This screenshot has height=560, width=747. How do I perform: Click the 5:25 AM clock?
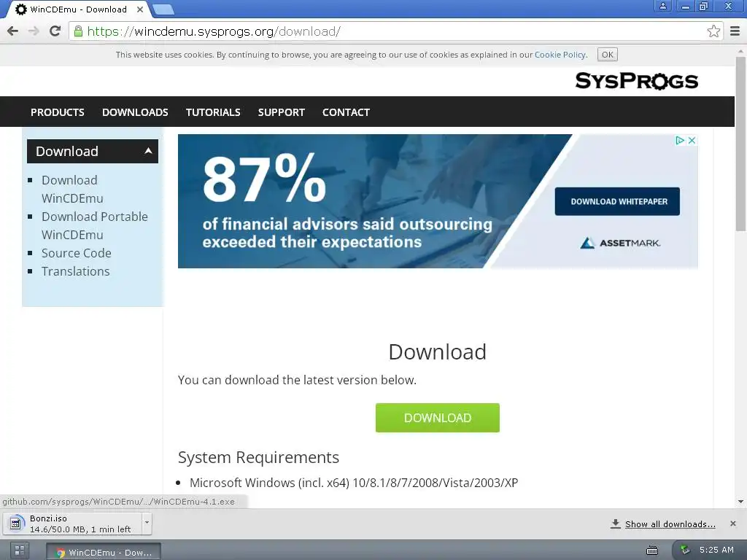[x=716, y=550]
